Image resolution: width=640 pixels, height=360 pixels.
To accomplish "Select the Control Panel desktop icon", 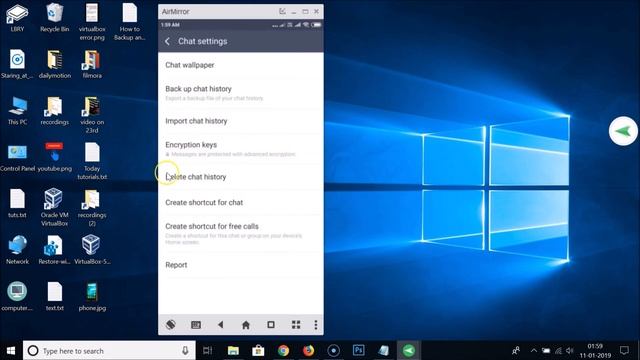I will point(17,158).
